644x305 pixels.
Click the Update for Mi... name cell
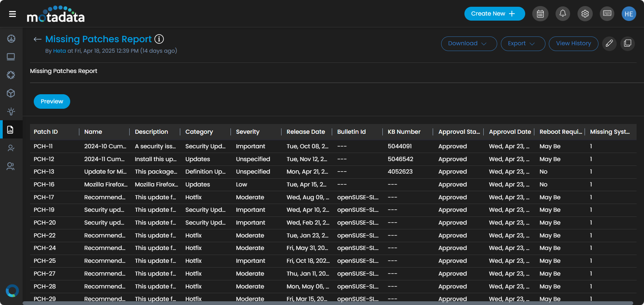click(105, 172)
